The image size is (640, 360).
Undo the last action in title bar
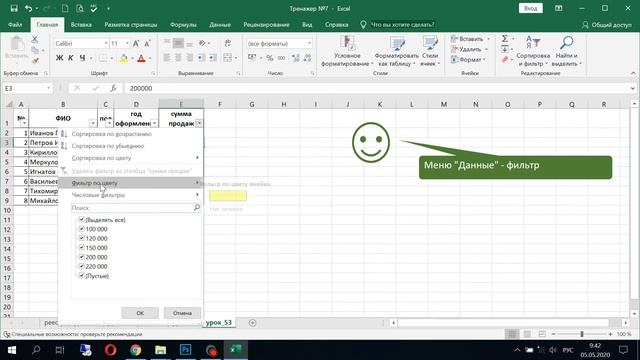28,8
